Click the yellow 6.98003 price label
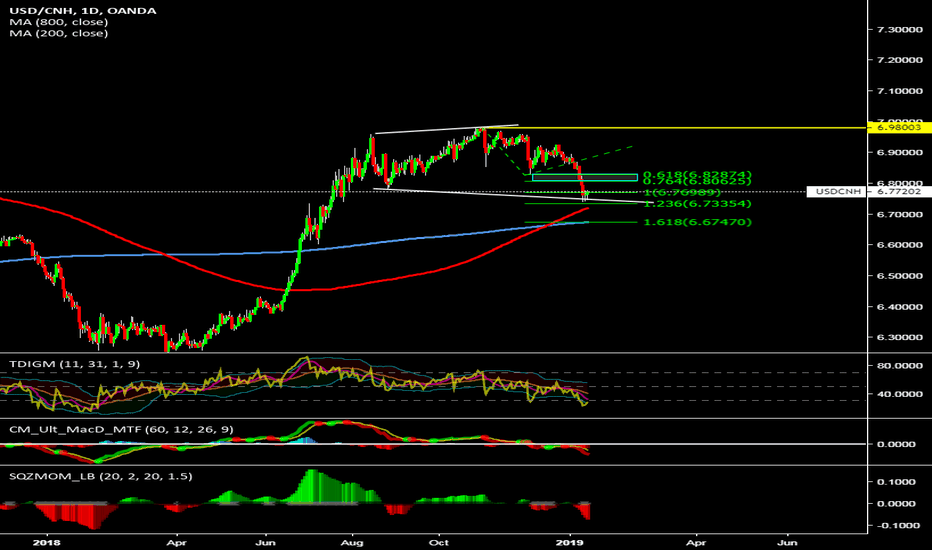Image resolution: width=932 pixels, height=550 pixels. pyautogui.click(x=900, y=127)
